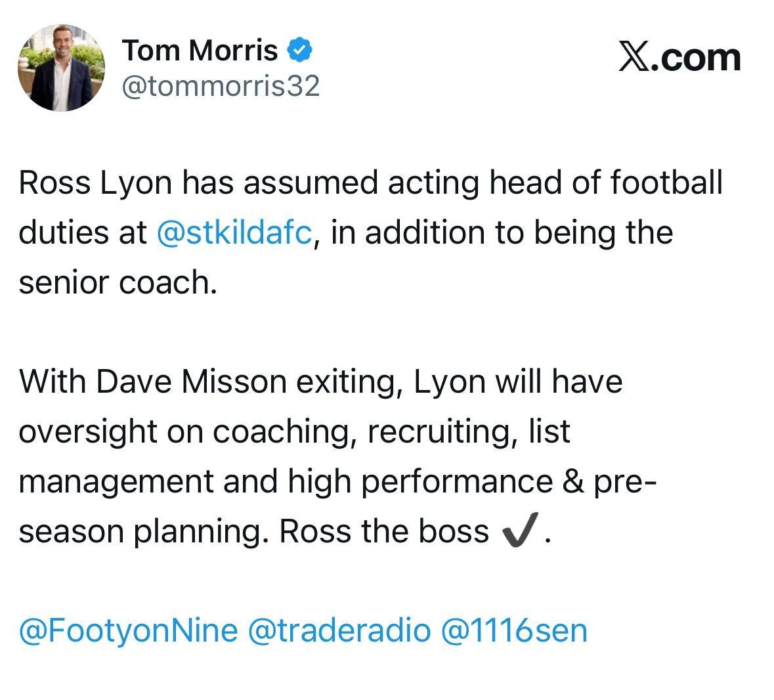Click the Tom Morris display name
Screen dimensions: 774x700
pyautogui.click(x=200, y=51)
